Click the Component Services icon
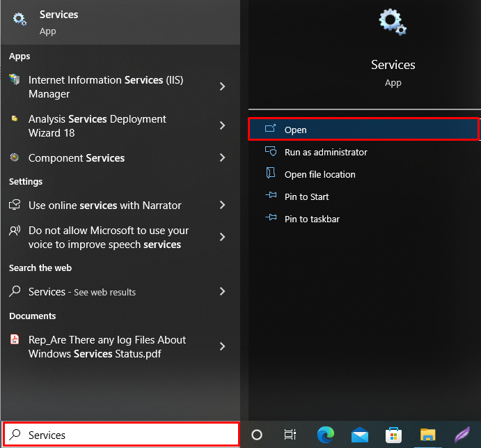 (x=15, y=157)
